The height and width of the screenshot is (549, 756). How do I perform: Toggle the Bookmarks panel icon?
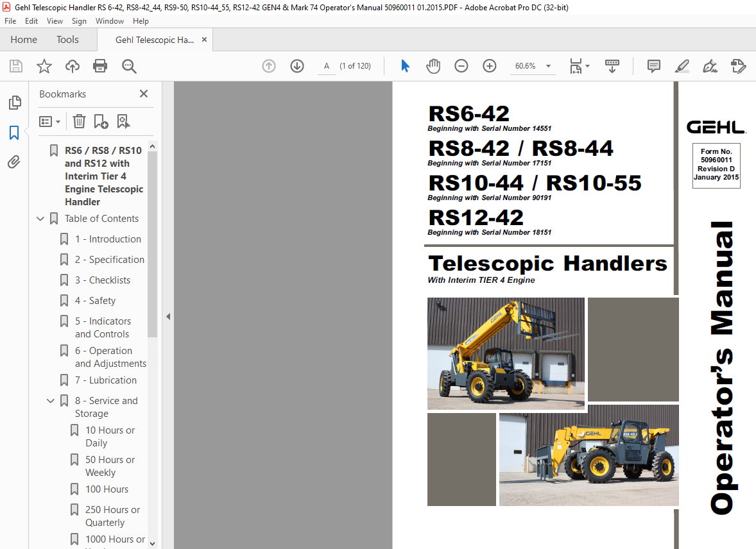pos(14,133)
